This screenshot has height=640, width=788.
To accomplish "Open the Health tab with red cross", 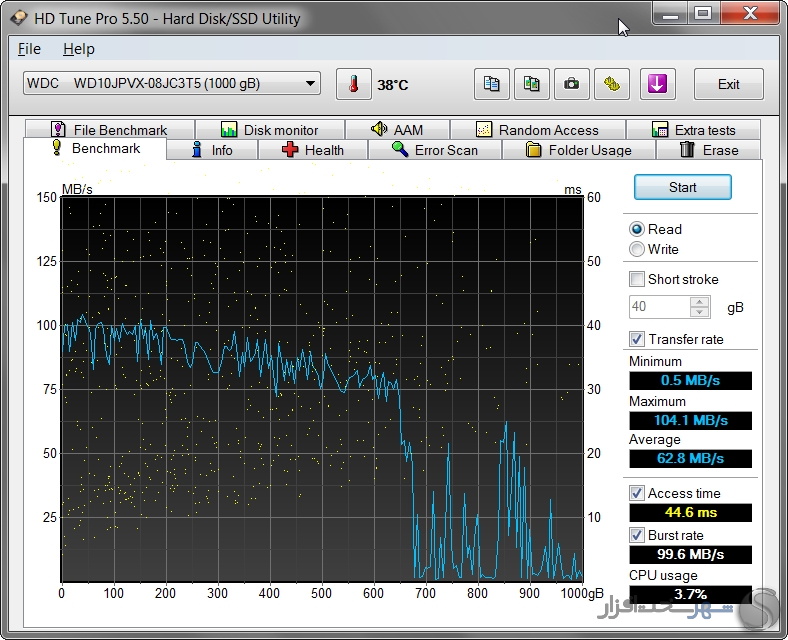I will (313, 150).
